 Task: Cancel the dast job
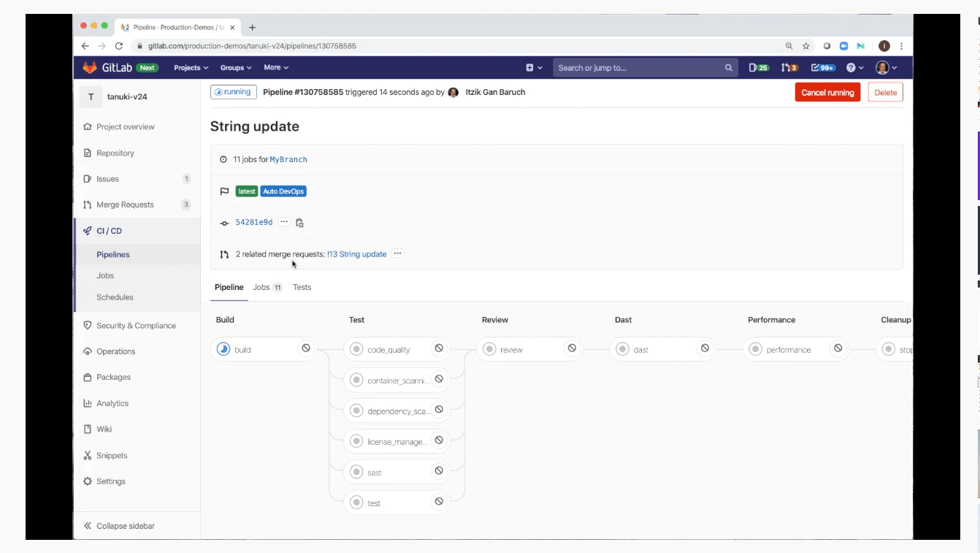pos(705,348)
